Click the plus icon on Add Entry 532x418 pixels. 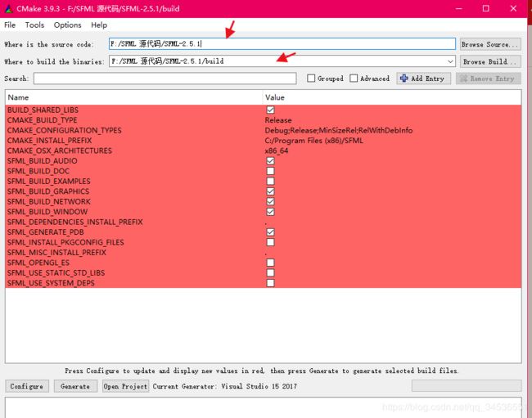(404, 79)
